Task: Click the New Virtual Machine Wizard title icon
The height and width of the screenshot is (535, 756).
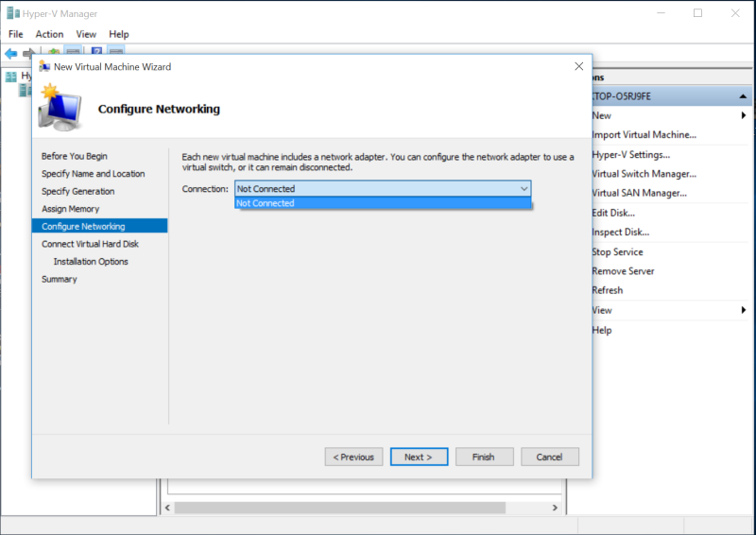Action: (44, 66)
